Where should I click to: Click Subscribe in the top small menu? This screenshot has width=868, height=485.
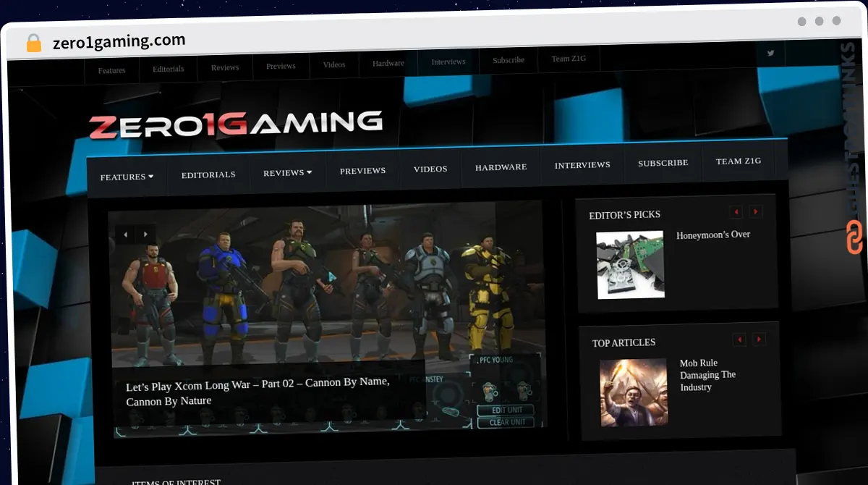(509, 60)
